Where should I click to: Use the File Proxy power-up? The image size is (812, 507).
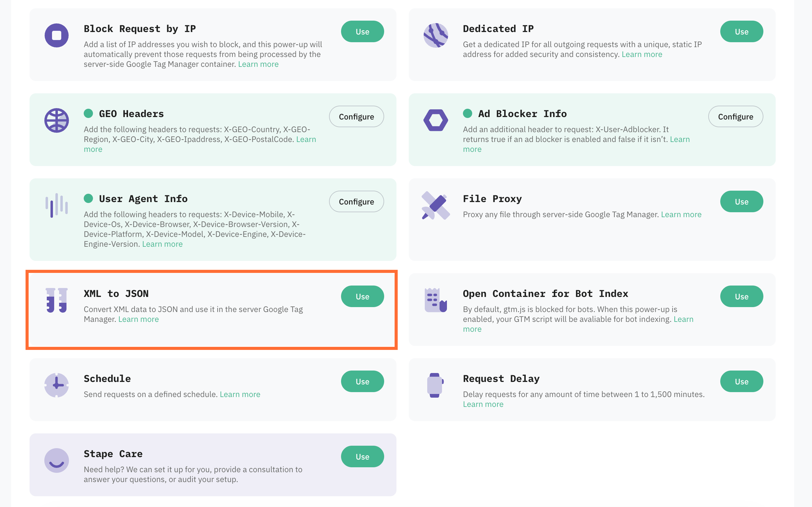pos(742,201)
